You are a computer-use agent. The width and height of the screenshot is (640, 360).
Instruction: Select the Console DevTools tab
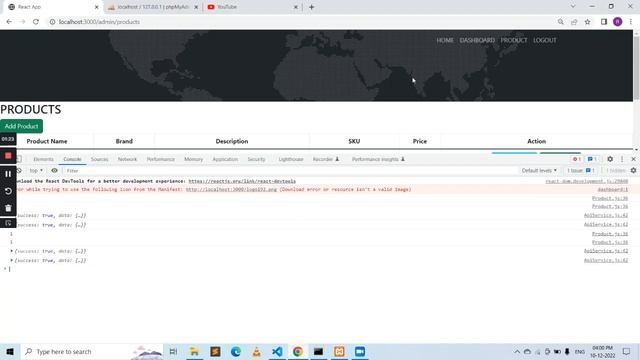72,159
